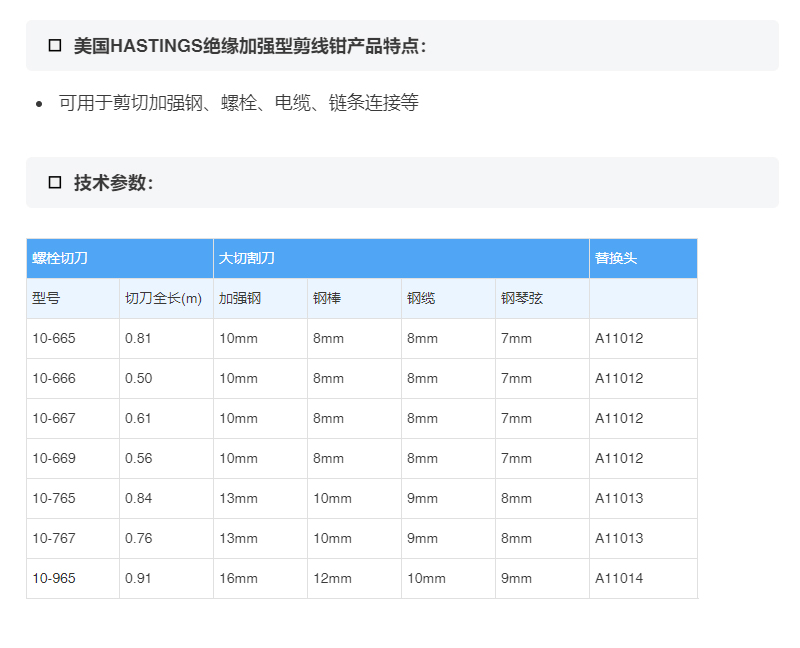800x648 pixels.
Task: Click the 螺栓切刀 table header
Action: pos(120,258)
